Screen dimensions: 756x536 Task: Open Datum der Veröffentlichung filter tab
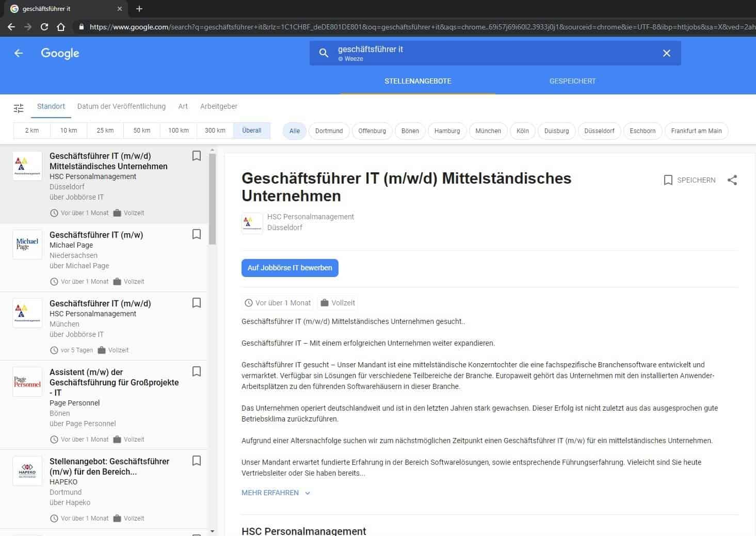(121, 106)
